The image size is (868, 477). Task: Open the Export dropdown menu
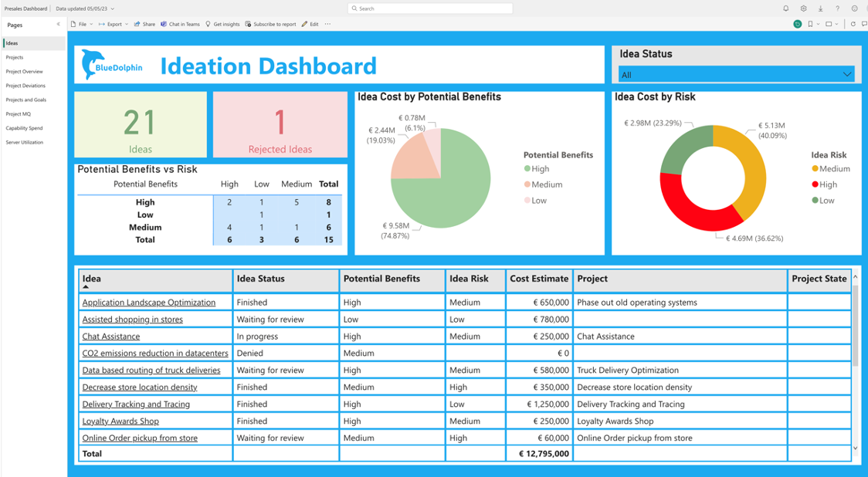point(114,24)
